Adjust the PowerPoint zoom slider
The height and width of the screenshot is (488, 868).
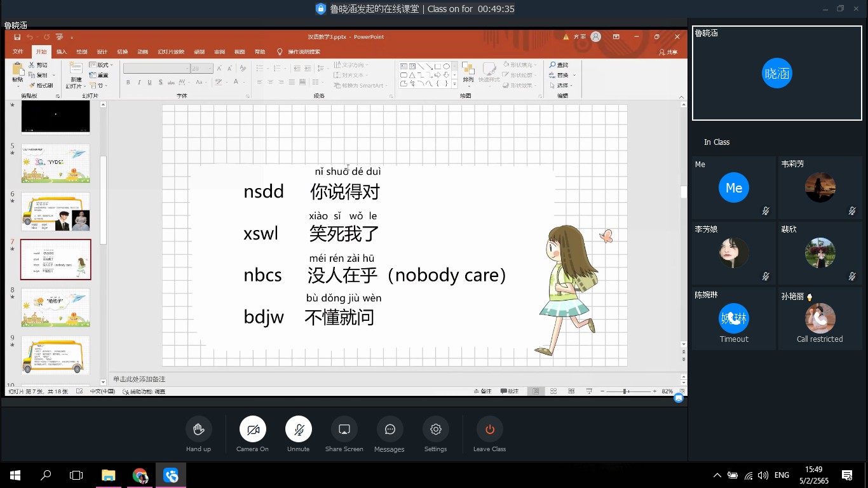625,391
